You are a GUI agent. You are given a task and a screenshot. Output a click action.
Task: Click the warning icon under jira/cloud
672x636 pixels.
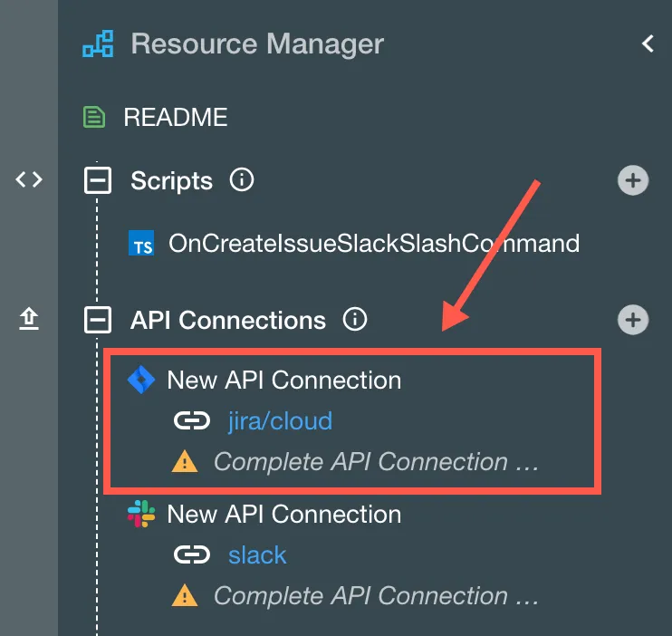point(185,461)
